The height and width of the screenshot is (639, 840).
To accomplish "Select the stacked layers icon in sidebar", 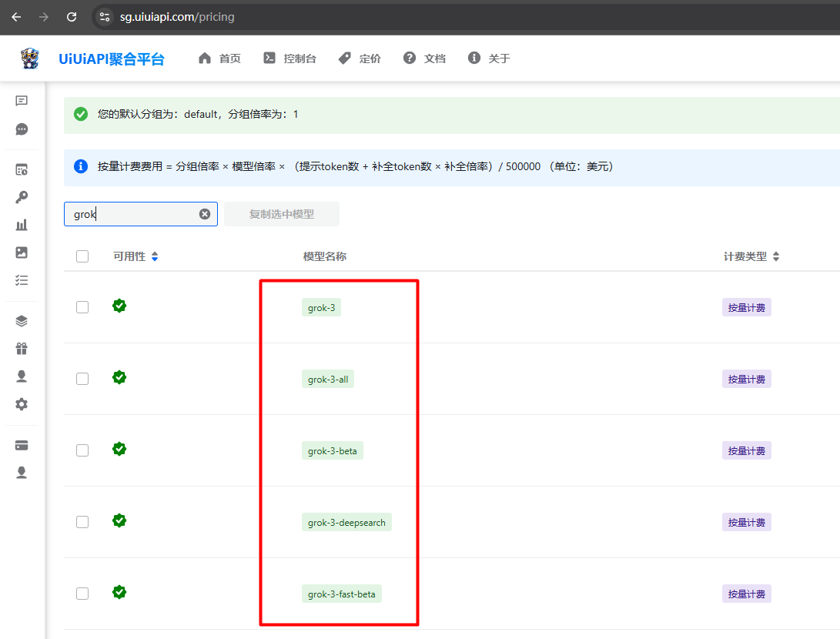I will coord(22,320).
